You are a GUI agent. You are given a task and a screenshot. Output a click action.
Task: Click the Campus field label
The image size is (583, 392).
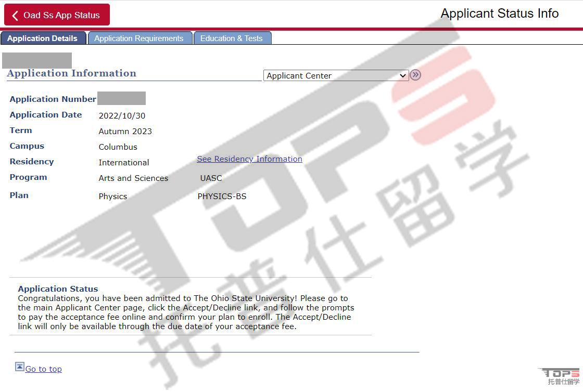click(27, 146)
